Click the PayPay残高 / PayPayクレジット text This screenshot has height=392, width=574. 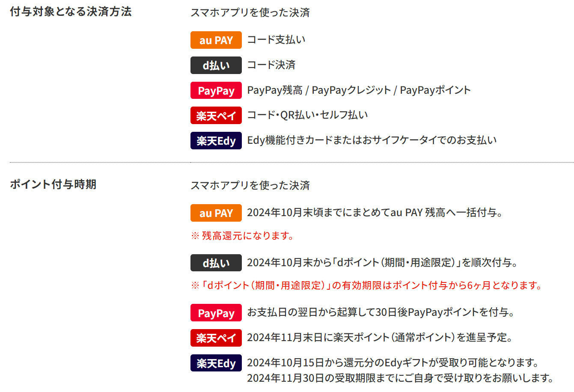pos(359,90)
